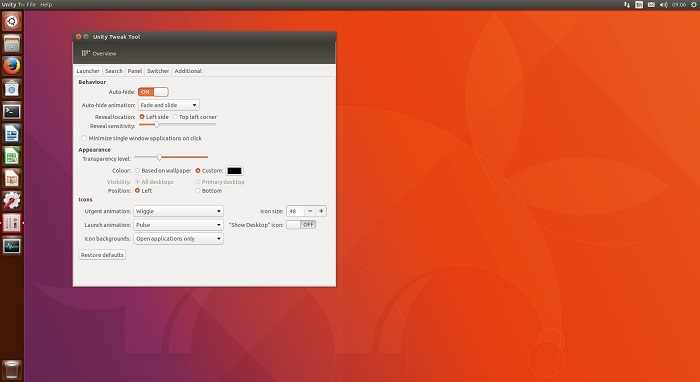The image size is (700, 382).
Task: Open the Trash in the launcher
Action: click(12, 370)
